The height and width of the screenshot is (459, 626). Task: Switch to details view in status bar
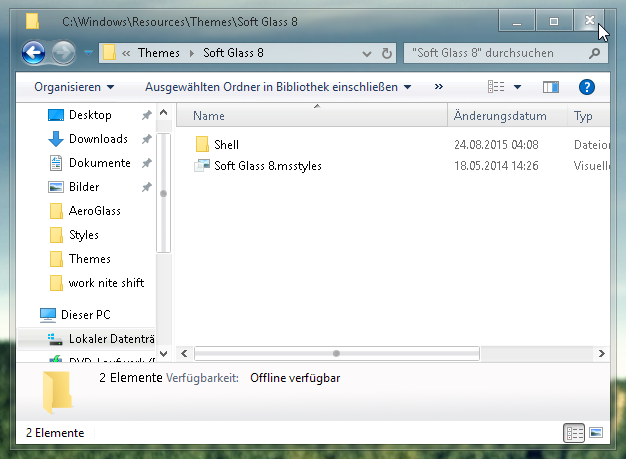click(574, 433)
